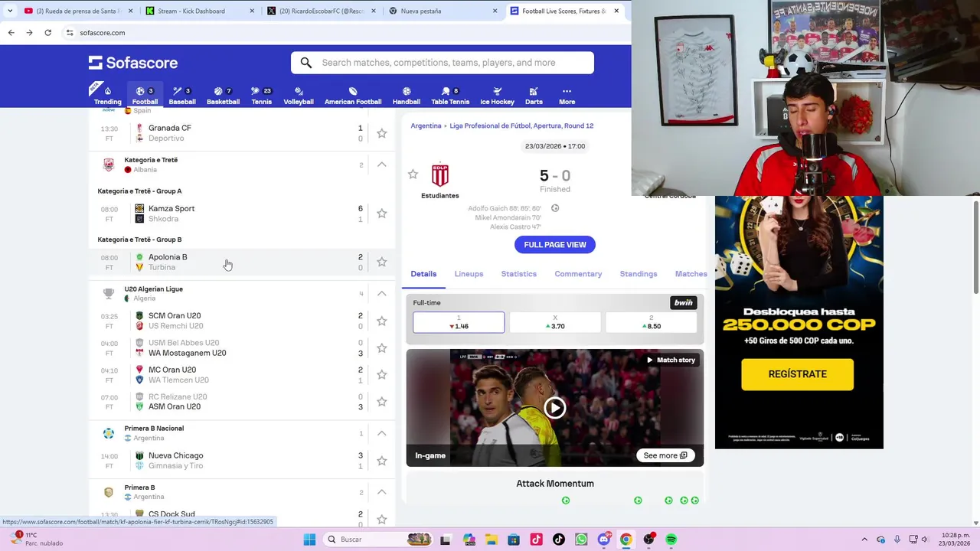
Task: Open Darts section
Action: click(534, 96)
